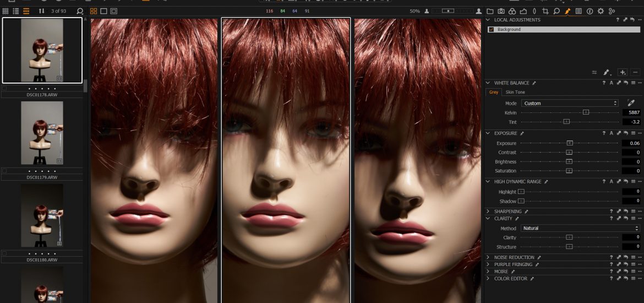Open the Adjustments clipboard tool tab icon
The height and width of the screenshot is (303, 644).
[x=578, y=11]
